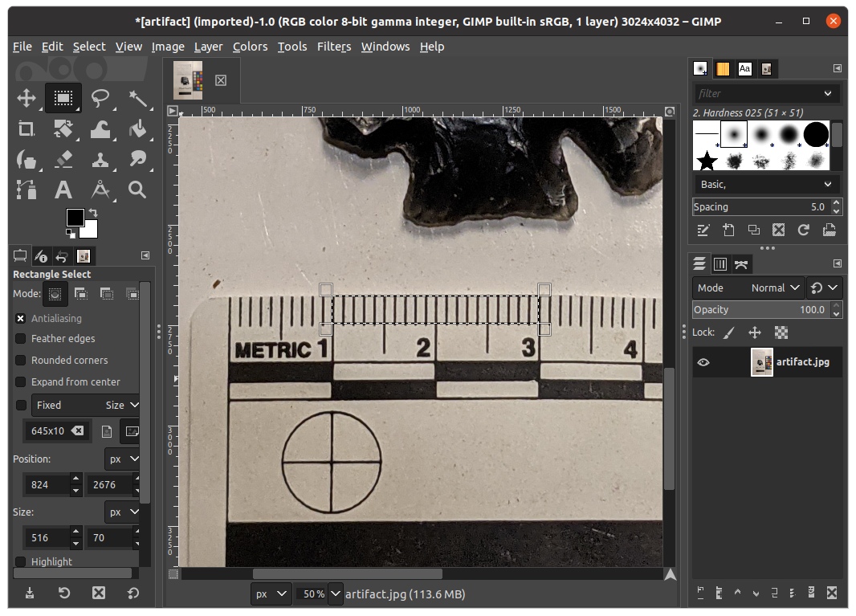Open the Colors menu

click(x=250, y=47)
